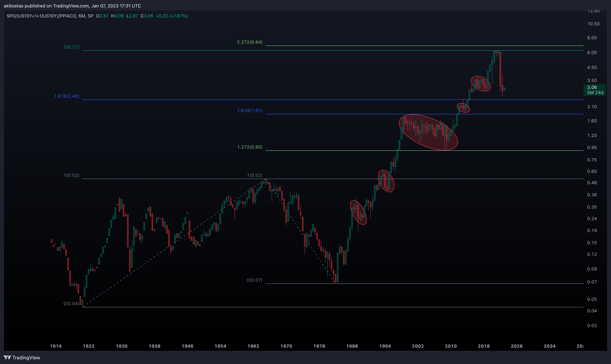The height and width of the screenshot is (364, 611).
Task: Click the 2.10 price axis label
Action: click(x=592, y=107)
